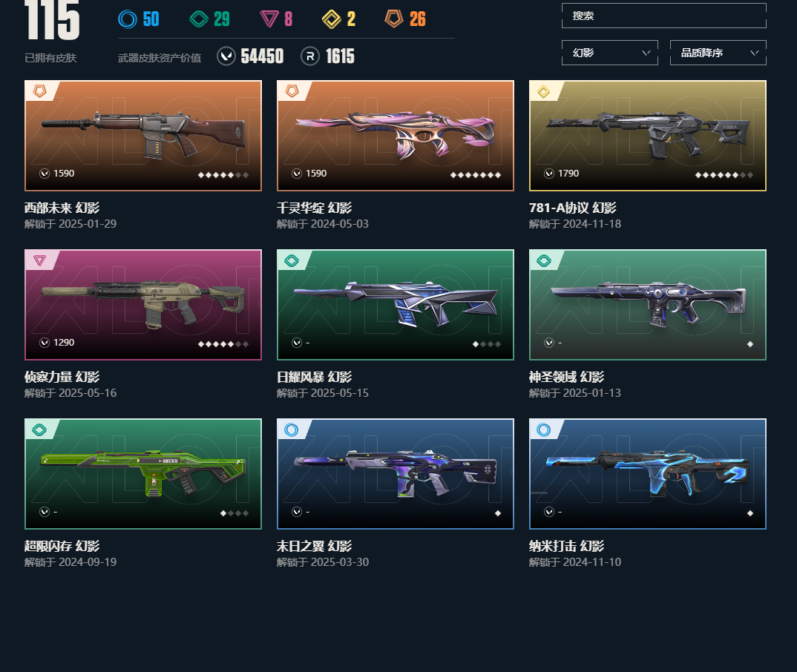
Task: Click the Radianite R icon beside 1615
Action: pos(310,56)
